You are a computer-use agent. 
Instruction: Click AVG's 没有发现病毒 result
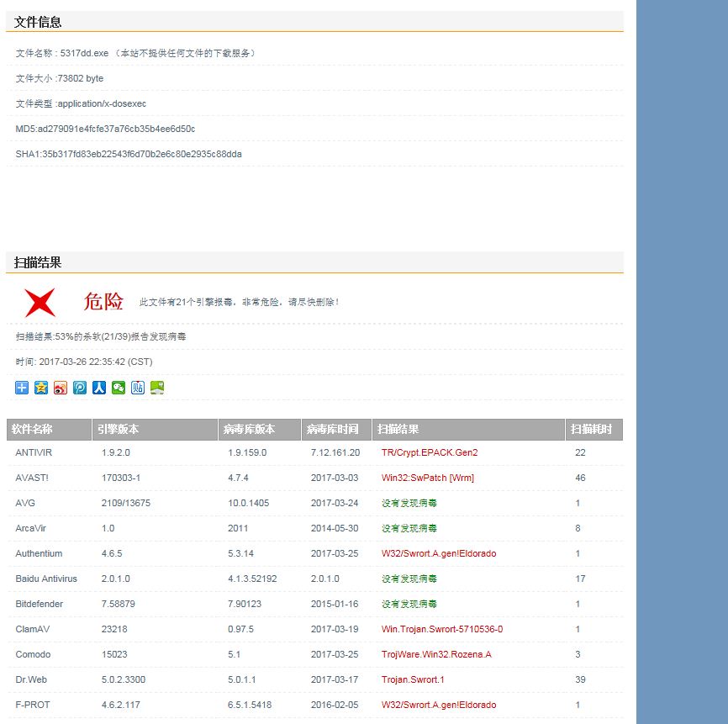coord(409,503)
